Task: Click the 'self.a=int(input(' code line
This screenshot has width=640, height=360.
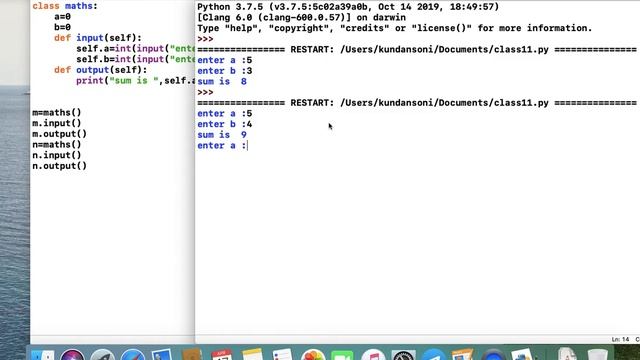Action: tap(135, 49)
